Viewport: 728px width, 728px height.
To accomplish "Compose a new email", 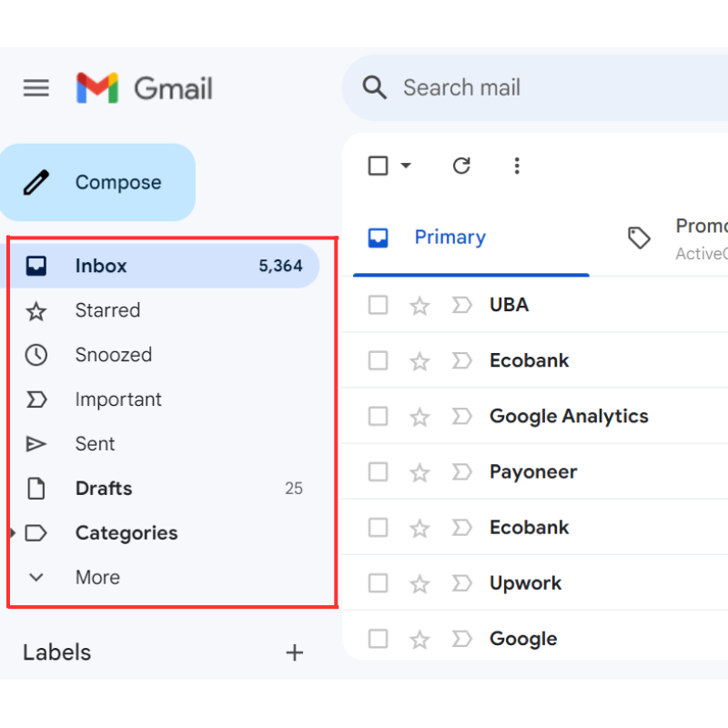I will point(97,183).
